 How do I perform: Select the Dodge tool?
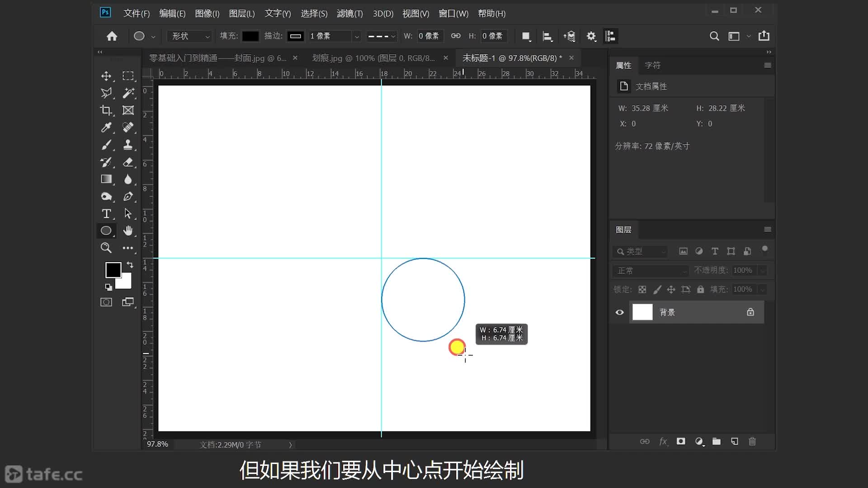click(106, 196)
